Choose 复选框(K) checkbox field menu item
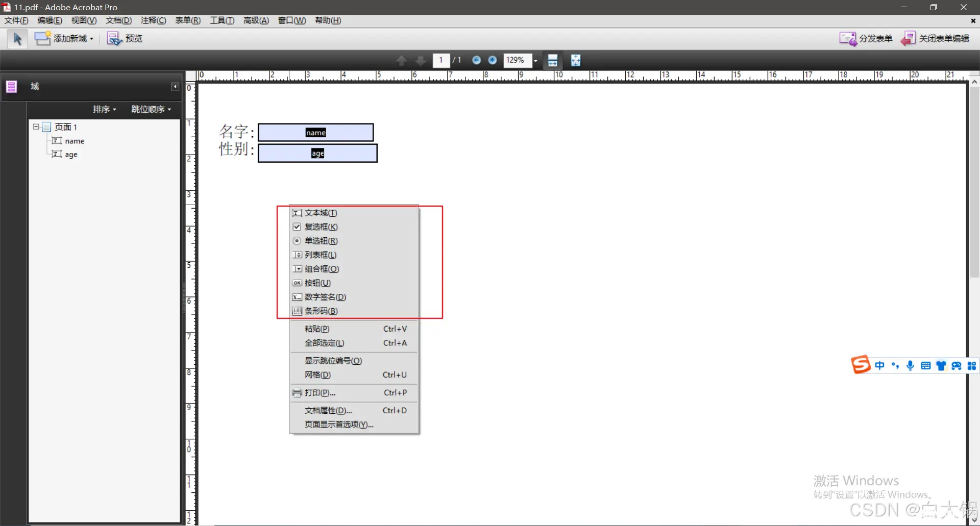This screenshot has height=526, width=980. tap(354, 227)
